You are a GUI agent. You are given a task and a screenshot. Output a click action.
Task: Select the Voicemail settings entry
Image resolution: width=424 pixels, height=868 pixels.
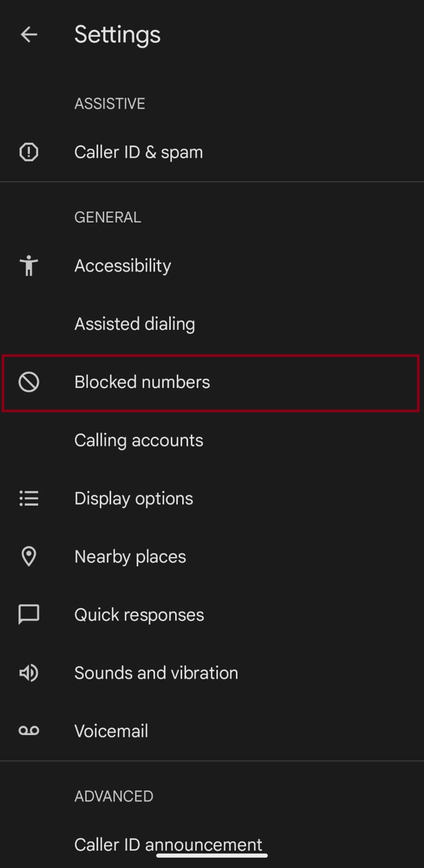coord(111,731)
